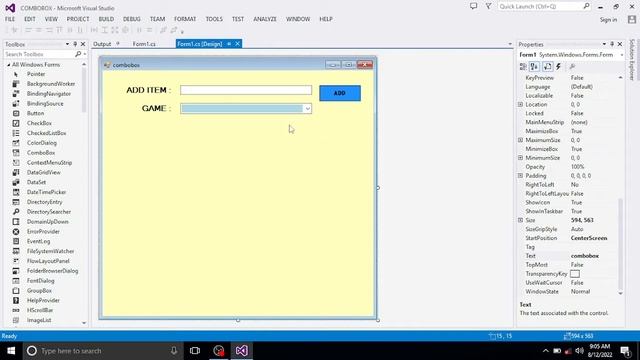Close the Form1.cs [Design] tab
This screenshot has width=640, height=360.
[237, 44]
